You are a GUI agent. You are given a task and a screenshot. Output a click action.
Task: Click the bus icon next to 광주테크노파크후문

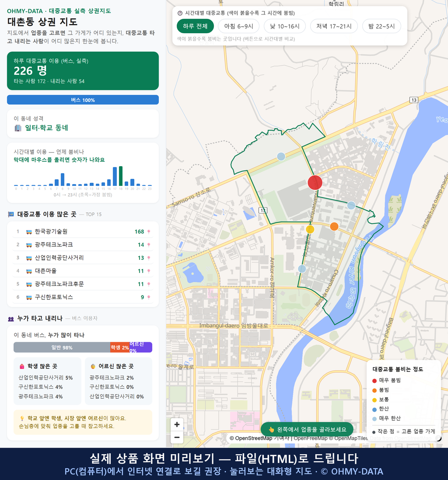pyautogui.click(x=29, y=284)
